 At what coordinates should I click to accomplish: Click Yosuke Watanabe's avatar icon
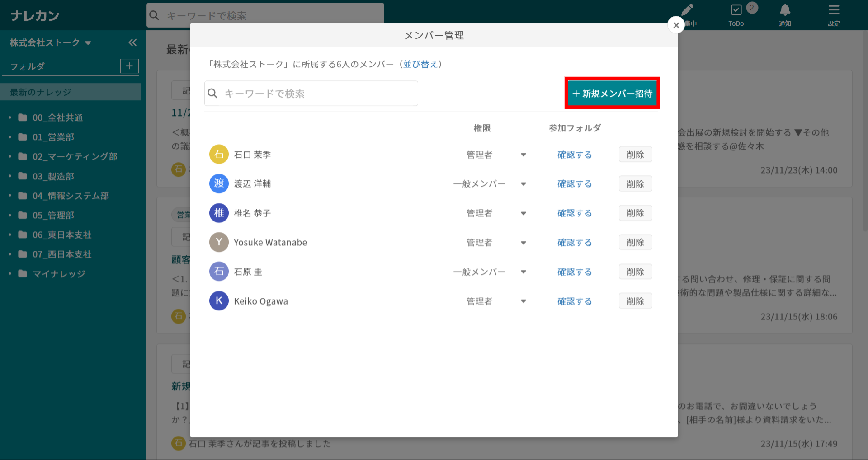click(x=219, y=242)
